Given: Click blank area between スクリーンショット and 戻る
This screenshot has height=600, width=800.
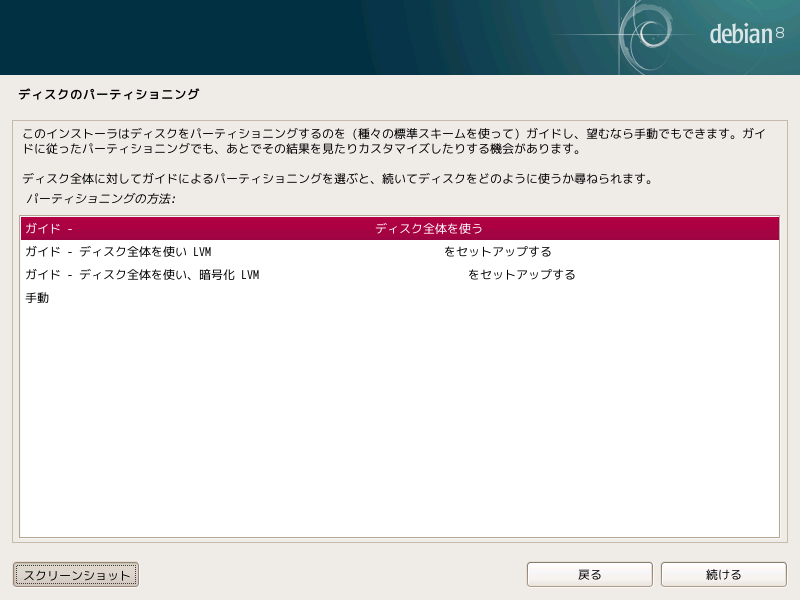Looking at the screenshot, I should [x=330, y=575].
